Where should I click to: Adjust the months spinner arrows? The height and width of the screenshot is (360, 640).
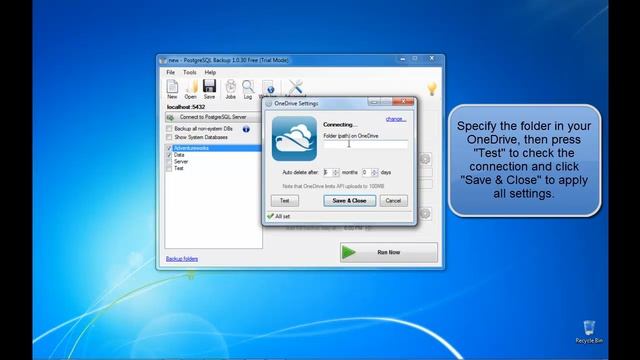pos(336,172)
